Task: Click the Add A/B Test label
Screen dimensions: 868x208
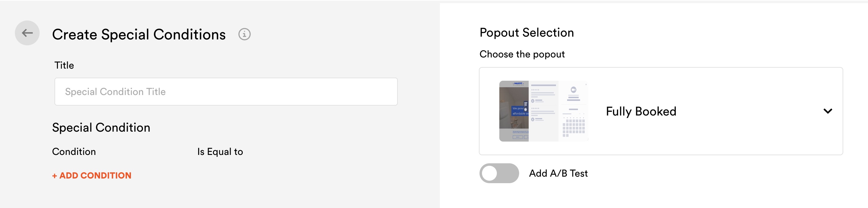Action: point(558,173)
